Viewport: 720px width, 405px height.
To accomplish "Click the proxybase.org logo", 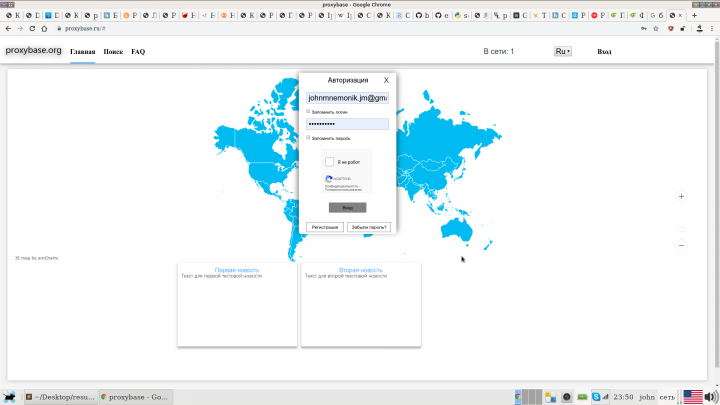I will 34,50.
